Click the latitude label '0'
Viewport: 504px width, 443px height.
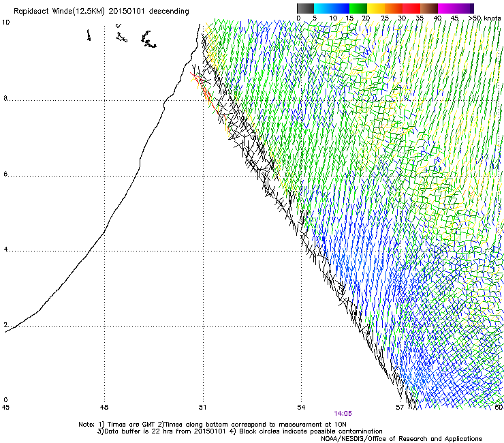coord(5,400)
